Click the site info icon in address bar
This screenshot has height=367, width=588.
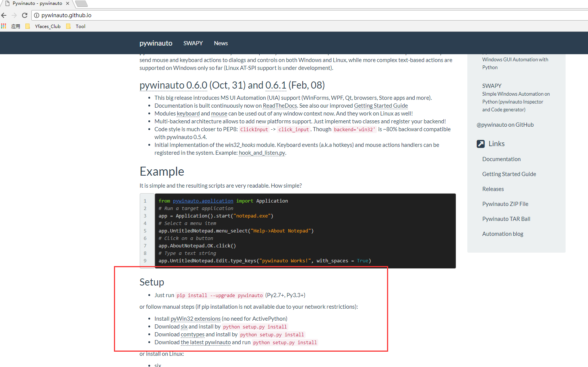(37, 15)
